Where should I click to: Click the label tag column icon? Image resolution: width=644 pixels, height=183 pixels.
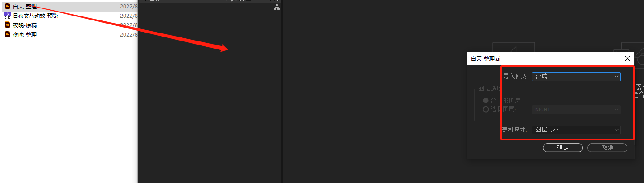231,1
